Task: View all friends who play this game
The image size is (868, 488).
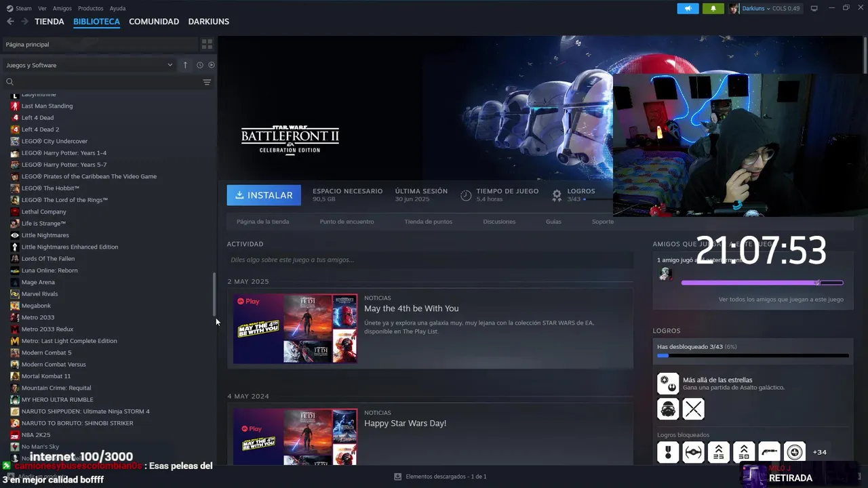Action: pos(781,299)
